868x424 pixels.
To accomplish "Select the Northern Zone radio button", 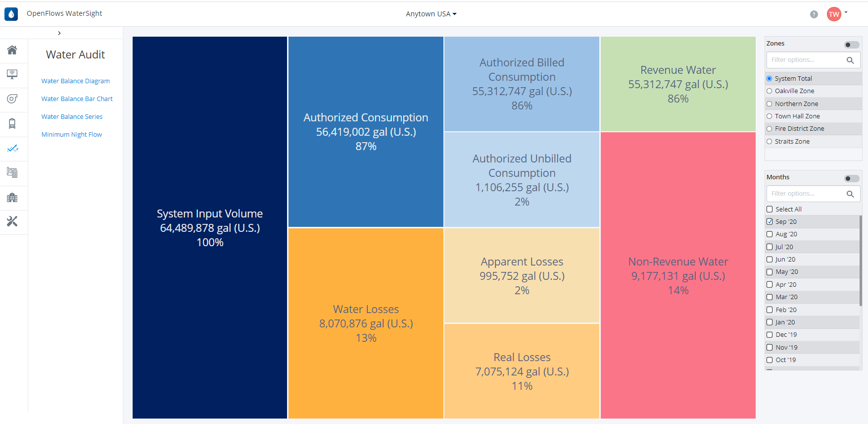I will (x=770, y=104).
